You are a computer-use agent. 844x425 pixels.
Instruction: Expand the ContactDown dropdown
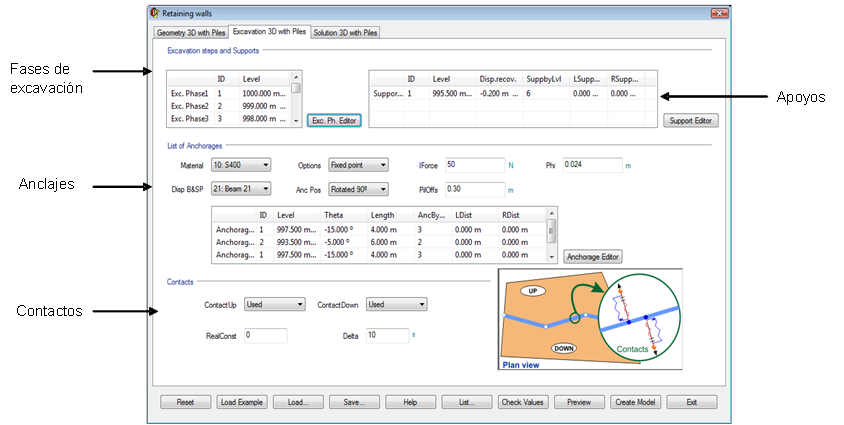tap(397, 304)
